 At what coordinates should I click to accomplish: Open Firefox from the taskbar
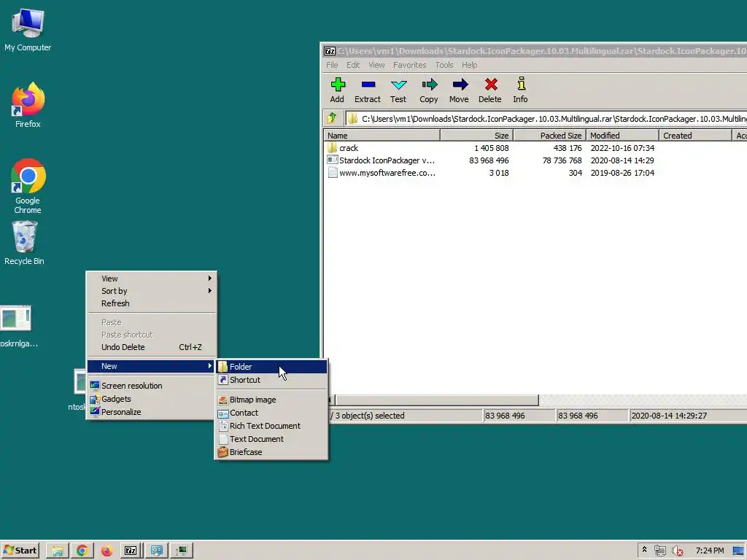(107, 551)
